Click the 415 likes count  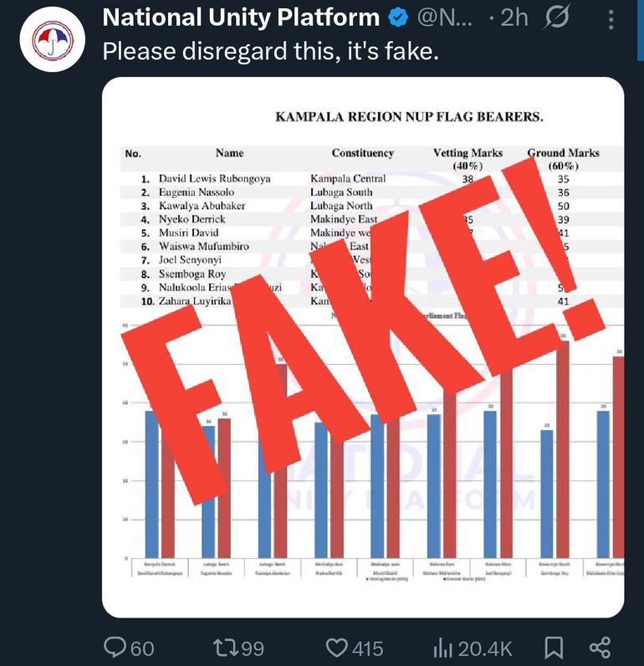point(367,648)
